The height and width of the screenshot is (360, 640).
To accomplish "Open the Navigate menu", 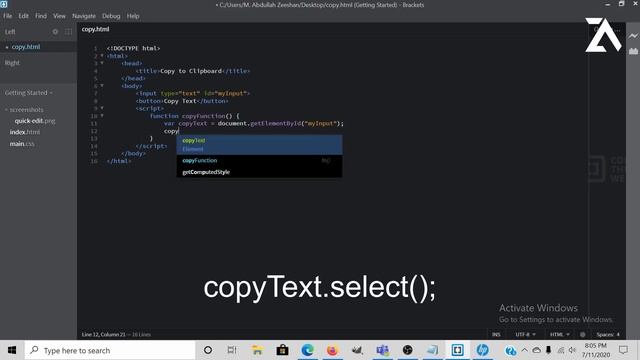I will (x=84, y=16).
